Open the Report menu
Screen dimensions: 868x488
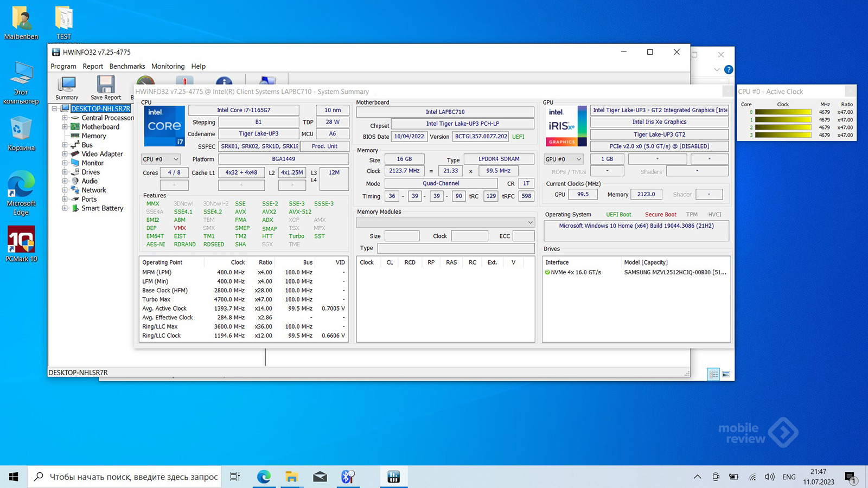pyautogui.click(x=93, y=66)
